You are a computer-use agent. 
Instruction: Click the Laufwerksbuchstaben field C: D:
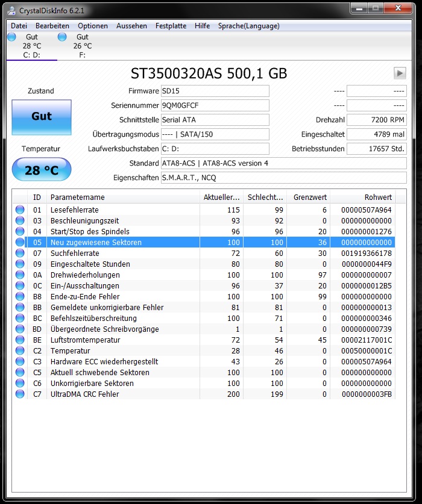click(215, 149)
